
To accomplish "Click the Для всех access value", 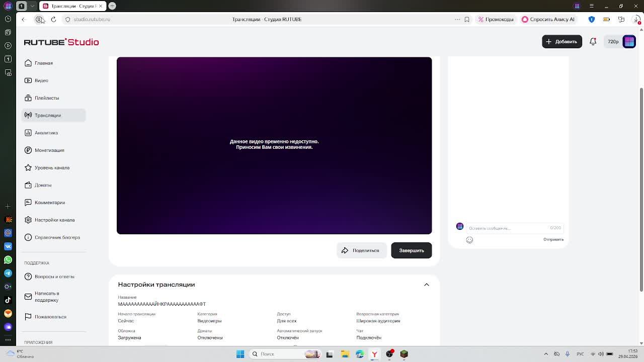I will pyautogui.click(x=287, y=321).
